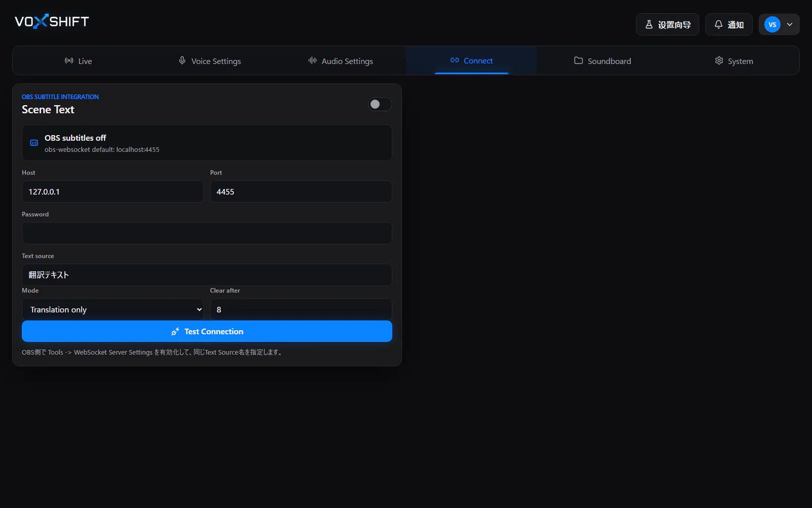This screenshot has width=812, height=508.
Task: Click the flask icon in setup wizard button
Action: click(x=649, y=24)
